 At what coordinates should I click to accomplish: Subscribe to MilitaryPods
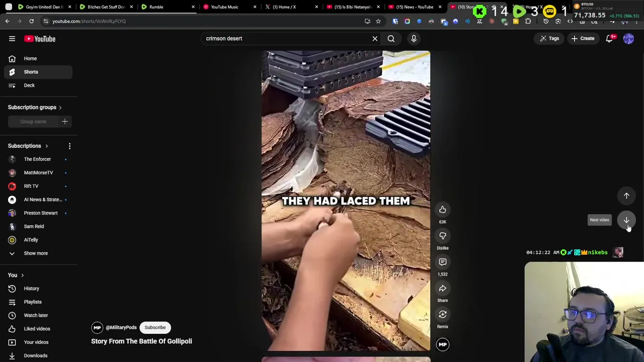(x=155, y=327)
